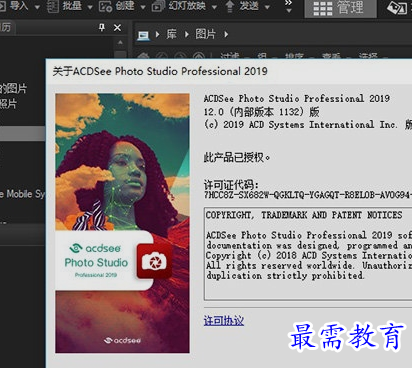Pin the left panel with pushpin icon
This screenshot has width=412, height=368.
tap(102, 27)
